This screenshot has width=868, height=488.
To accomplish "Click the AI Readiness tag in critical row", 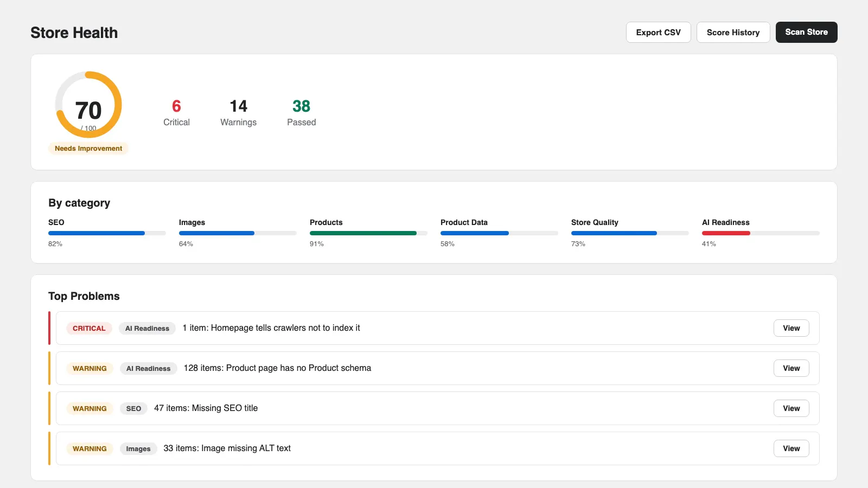I will (147, 328).
